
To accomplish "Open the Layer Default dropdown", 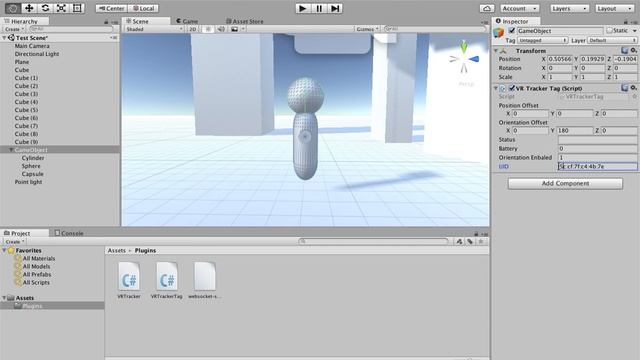I will pos(612,40).
